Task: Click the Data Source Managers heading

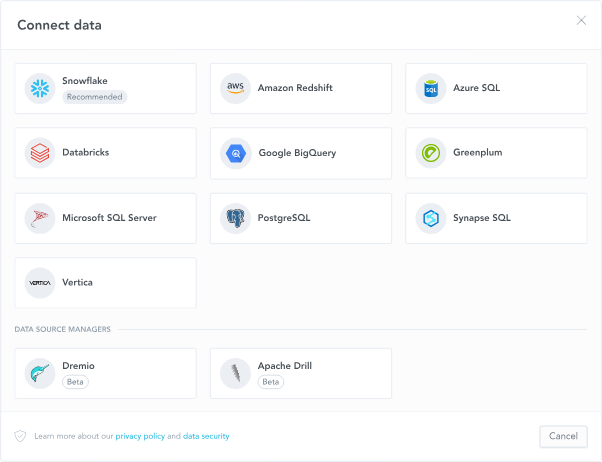Action: [x=63, y=329]
